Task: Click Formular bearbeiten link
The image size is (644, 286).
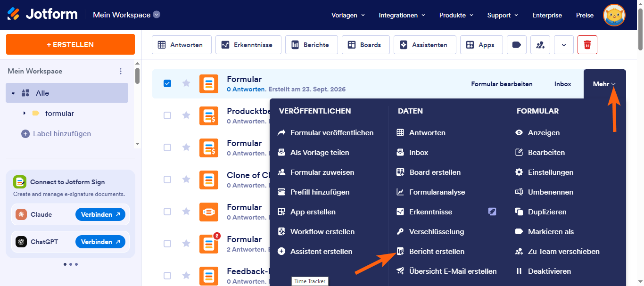Action: click(502, 84)
